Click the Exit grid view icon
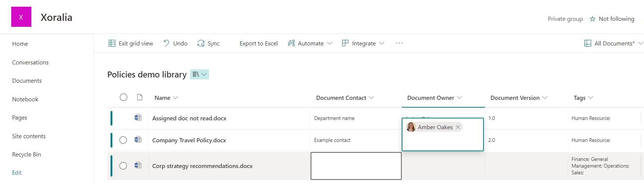 [112, 43]
